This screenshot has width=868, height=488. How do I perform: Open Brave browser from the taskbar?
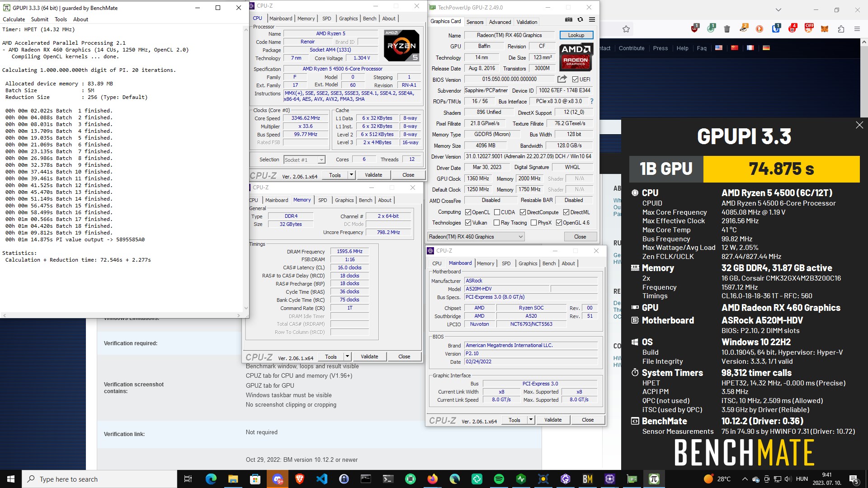tap(299, 479)
